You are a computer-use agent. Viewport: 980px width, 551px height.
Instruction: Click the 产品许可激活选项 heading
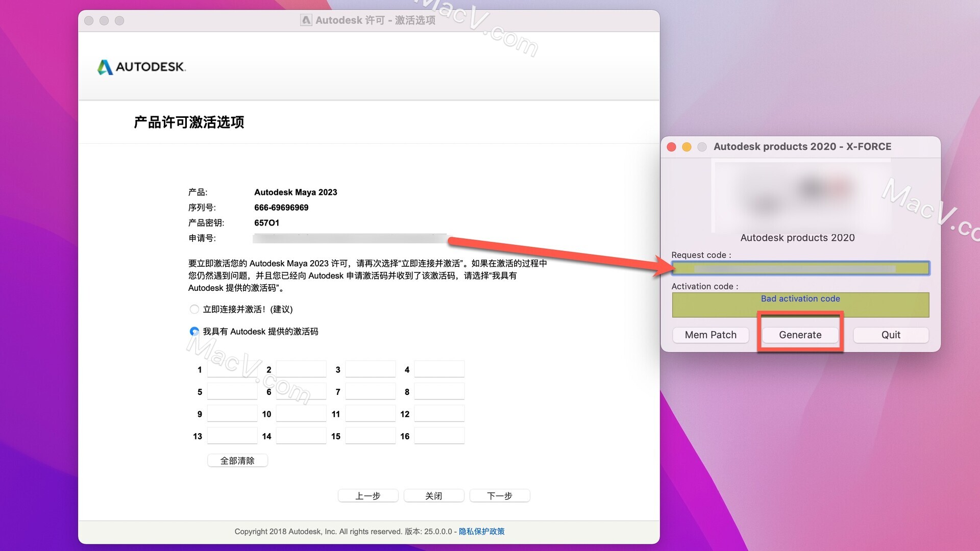(189, 122)
